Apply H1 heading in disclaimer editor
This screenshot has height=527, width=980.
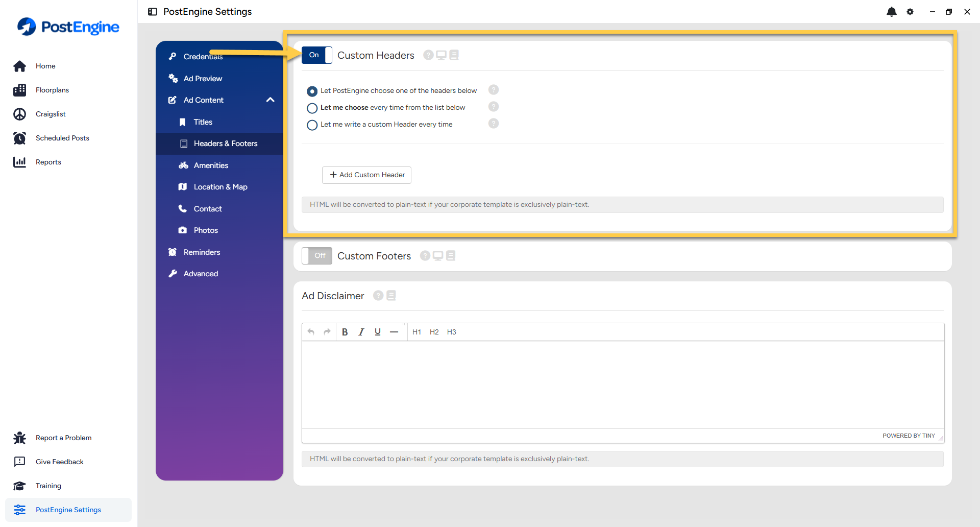click(x=417, y=332)
